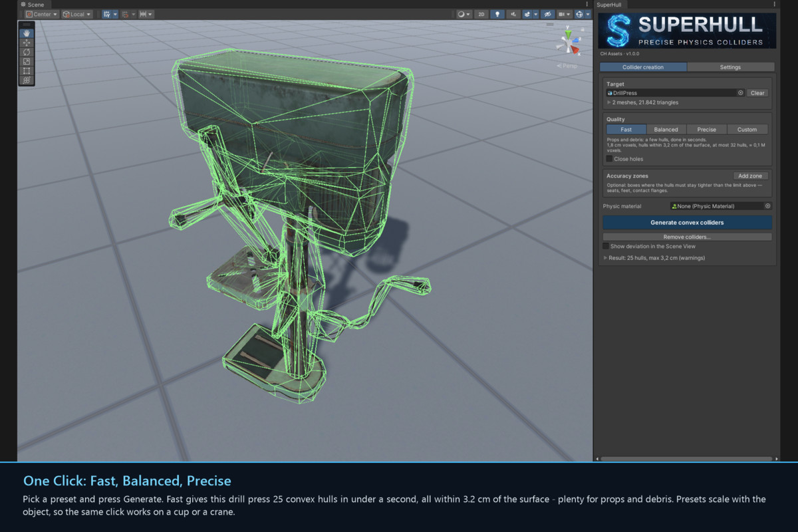Click the object picker circle next to DrillPress
Screen dimensions: 798x532
pos(740,93)
